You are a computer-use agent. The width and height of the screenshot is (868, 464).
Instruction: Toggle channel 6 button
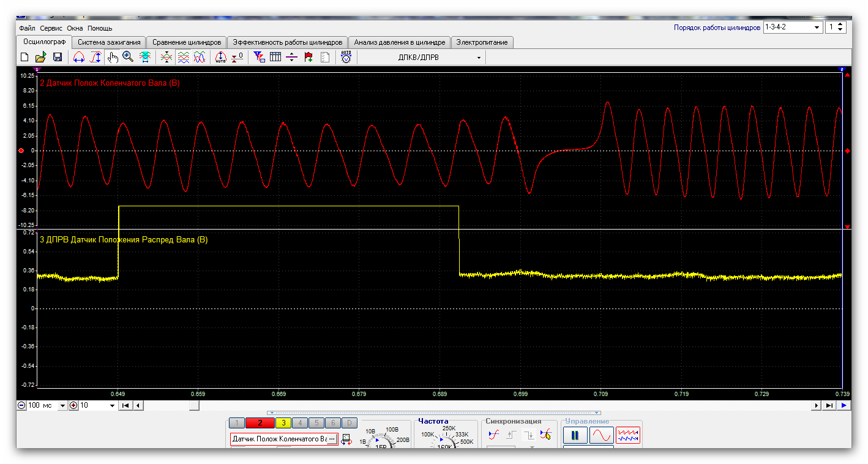click(332, 422)
